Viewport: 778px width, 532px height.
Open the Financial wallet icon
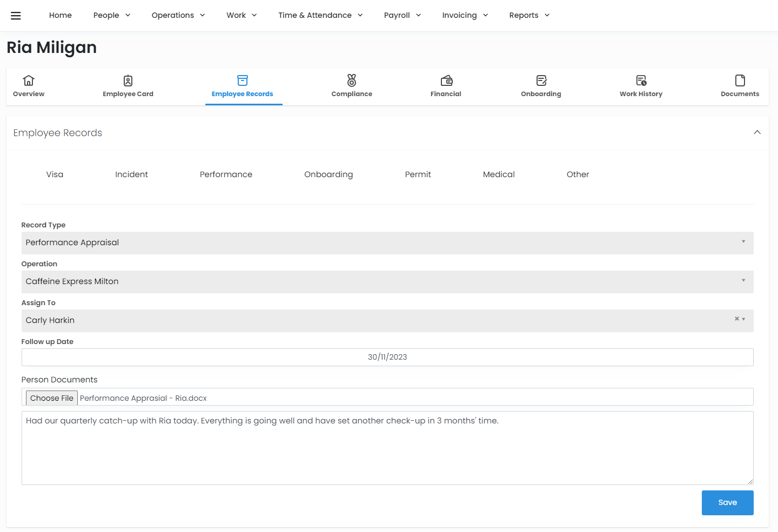coord(446,80)
